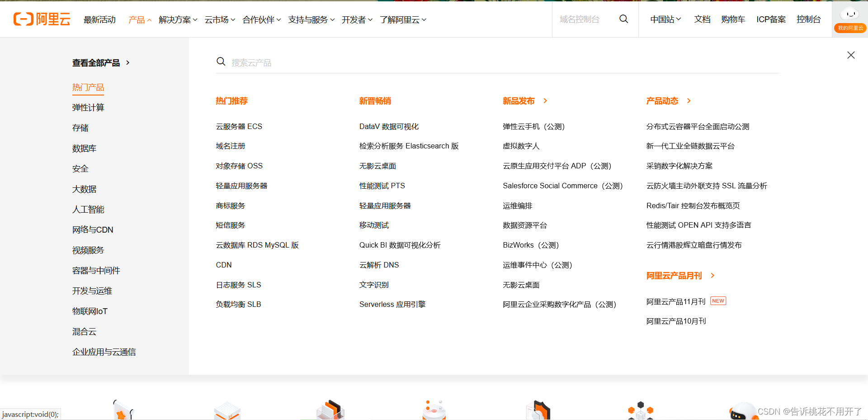
Task: Click the arrow beside 新品发布
Action: (x=545, y=101)
